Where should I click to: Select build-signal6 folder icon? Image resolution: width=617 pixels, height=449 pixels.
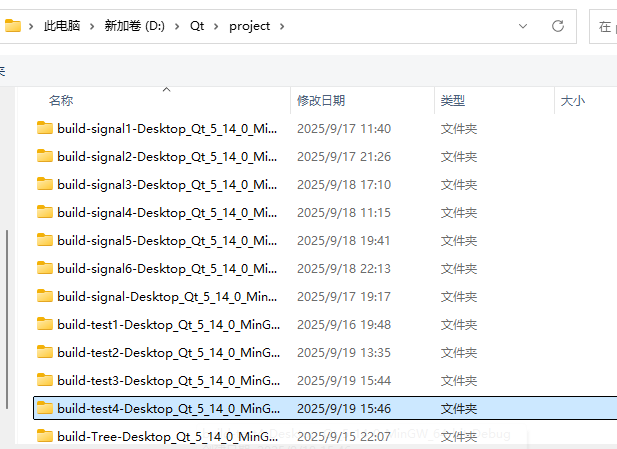[x=45, y=268]
